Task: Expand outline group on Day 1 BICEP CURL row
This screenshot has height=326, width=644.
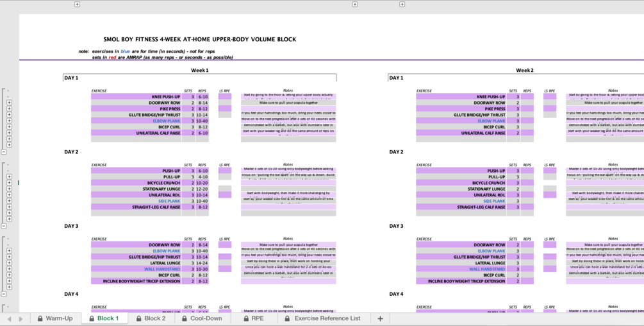Action: pyautogui.click(x=9, y=126)
